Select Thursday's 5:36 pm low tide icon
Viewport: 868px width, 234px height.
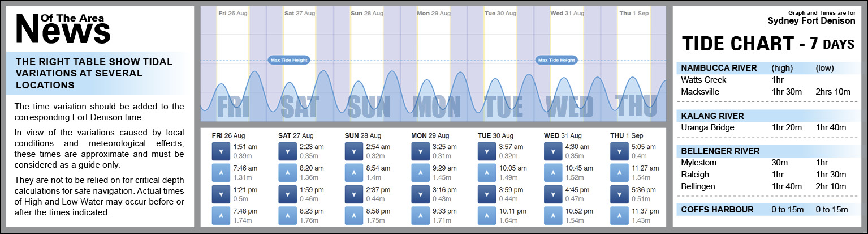click(x=619, y=194)
